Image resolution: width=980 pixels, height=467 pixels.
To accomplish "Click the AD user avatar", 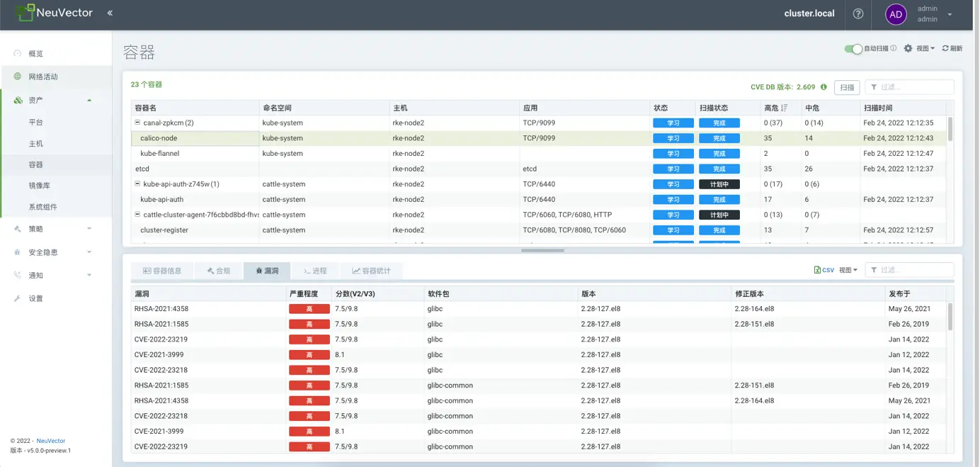I will click(x=896, y=14).
